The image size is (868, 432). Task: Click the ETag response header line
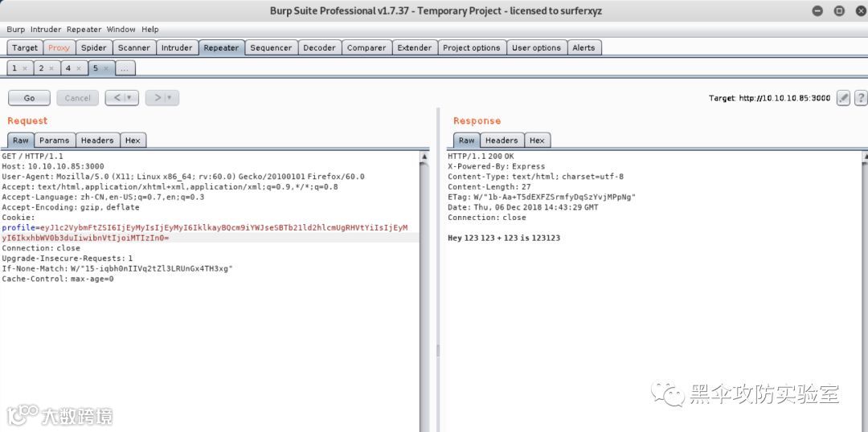point(542,197)
